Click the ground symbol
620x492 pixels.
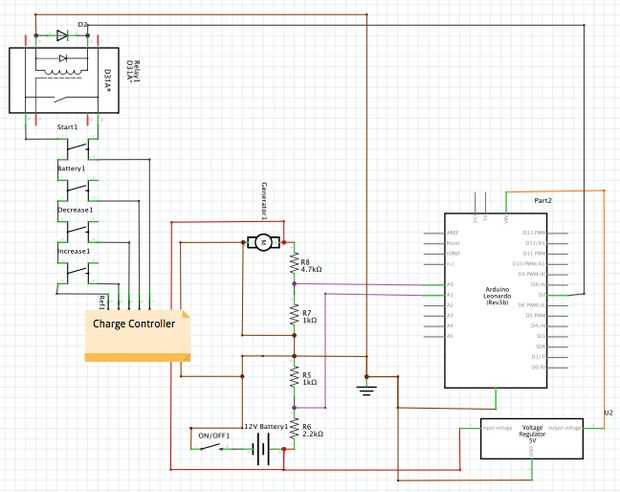[367, 390]
